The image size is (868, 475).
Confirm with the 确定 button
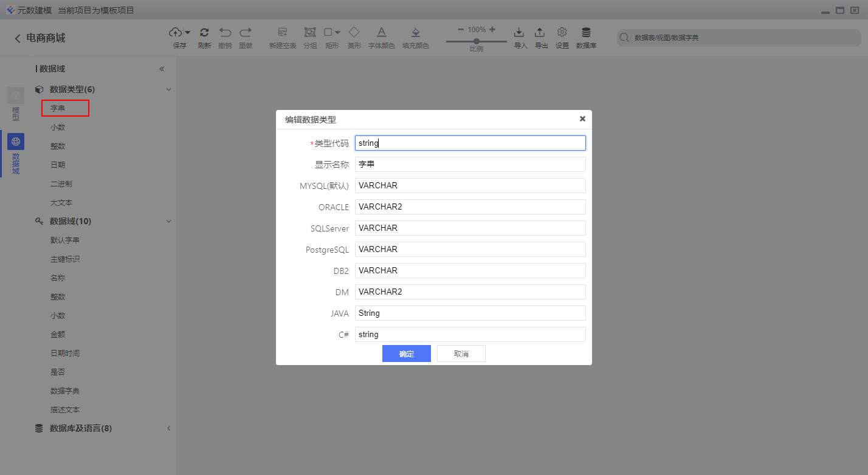coord(407,354)
